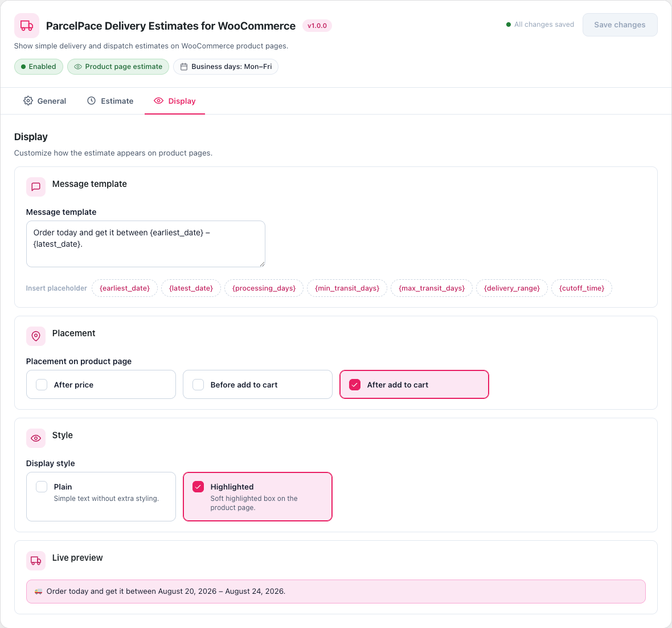Check the Before add to cart option
672x628 pixels.
click(x=198, y=385)
